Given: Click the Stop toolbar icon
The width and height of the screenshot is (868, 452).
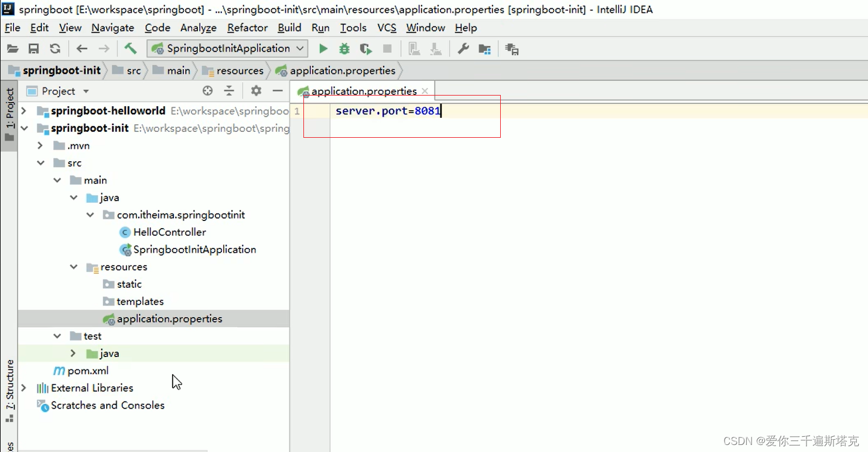Looking at the screenshot, I should coord(387,49).
